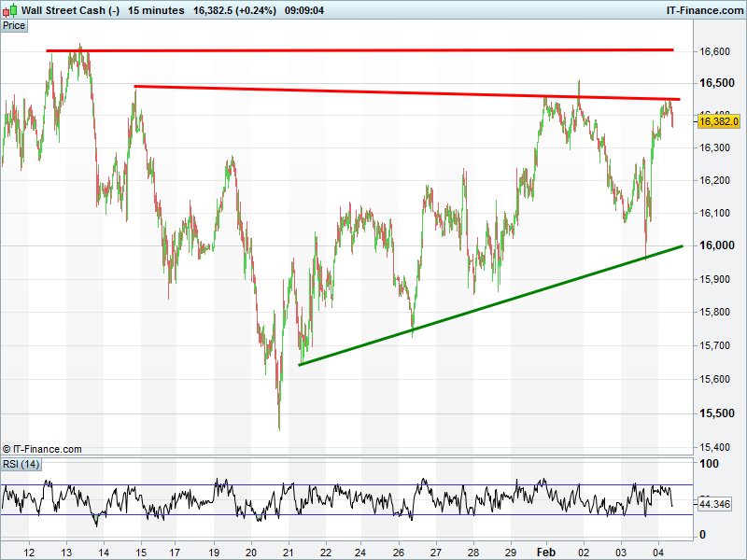Viewport: 747px width, 560px height.
Task: Click the 16,500 price axis label
Action: coord(717,83)
